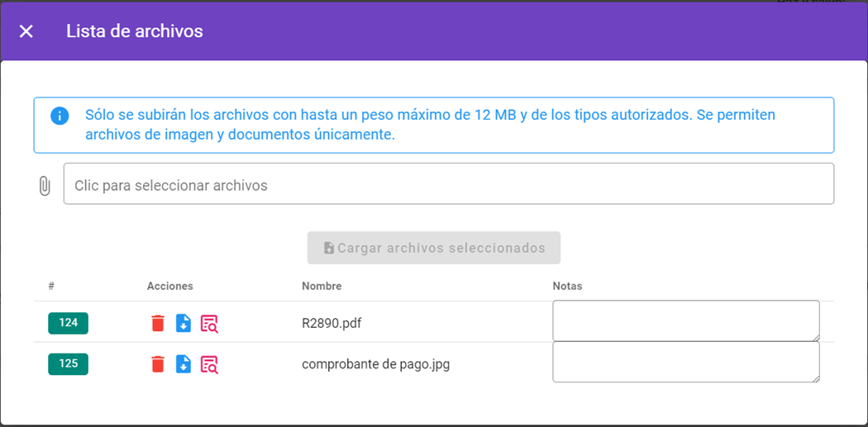Preview the R2890.pdf file
Viewport: 868px width, 427px height.
click(x=209, y=324)
